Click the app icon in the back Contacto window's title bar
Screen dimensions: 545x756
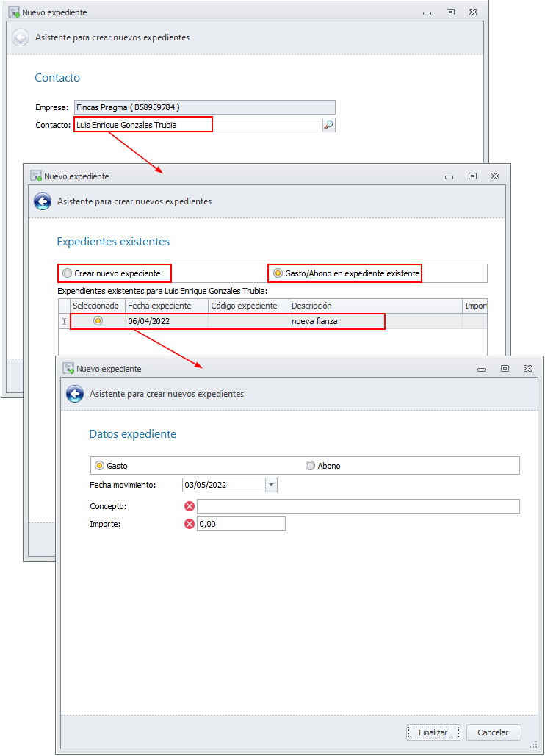pyautogui.click(x=14, y=12)
